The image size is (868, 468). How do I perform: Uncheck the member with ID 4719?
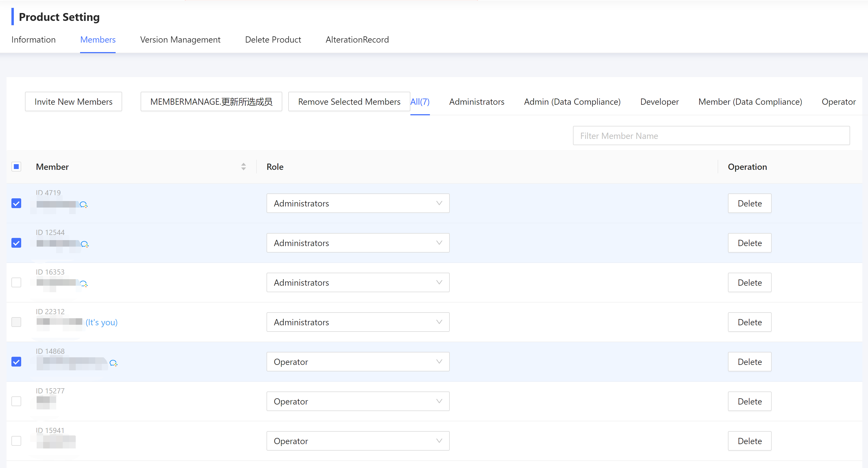tap(16, 203)
